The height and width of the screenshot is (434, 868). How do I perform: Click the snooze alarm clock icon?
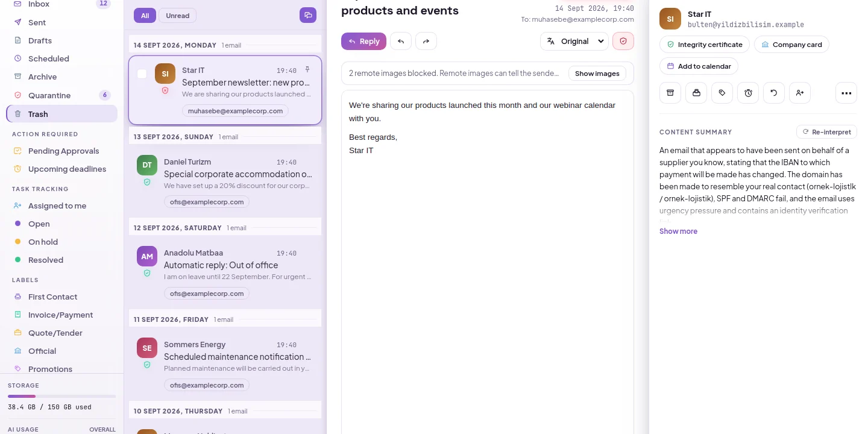pos(748,93)
